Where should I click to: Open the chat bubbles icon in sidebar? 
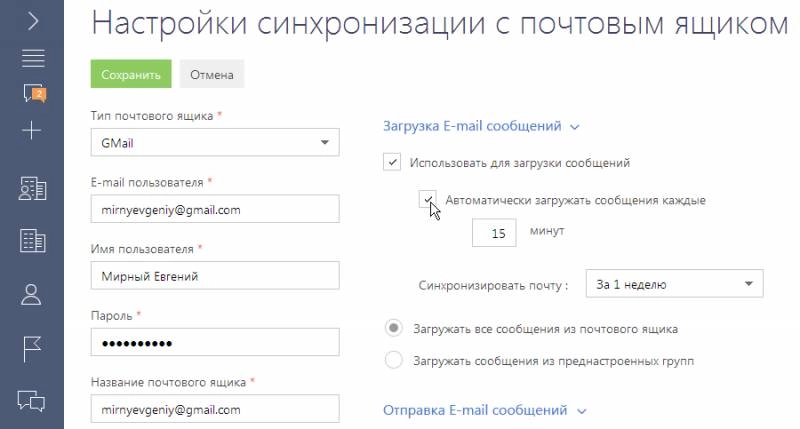pyautogui.click(x=32, y=401)
